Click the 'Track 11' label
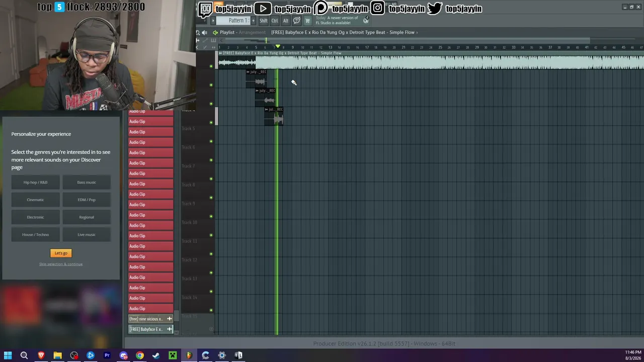 click(x=189, y=241)
